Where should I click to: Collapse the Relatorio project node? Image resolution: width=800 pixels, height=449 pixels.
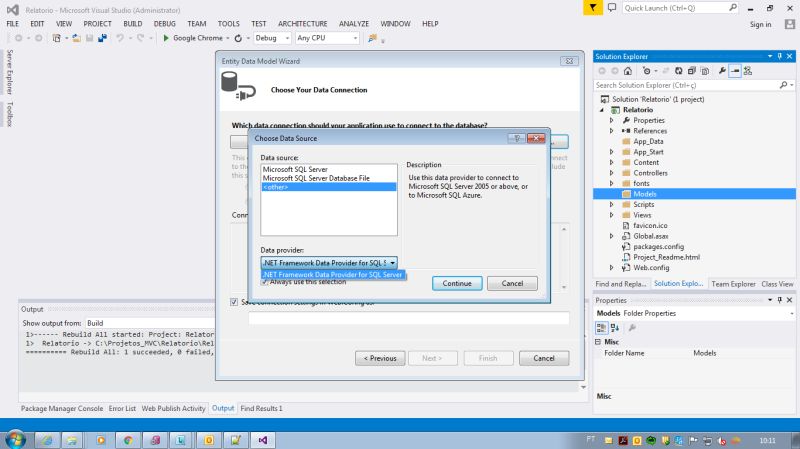(x=602, y=110)
